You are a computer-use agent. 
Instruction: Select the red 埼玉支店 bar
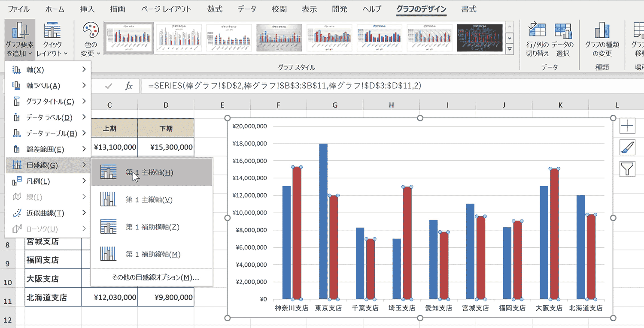coord(407,243)
